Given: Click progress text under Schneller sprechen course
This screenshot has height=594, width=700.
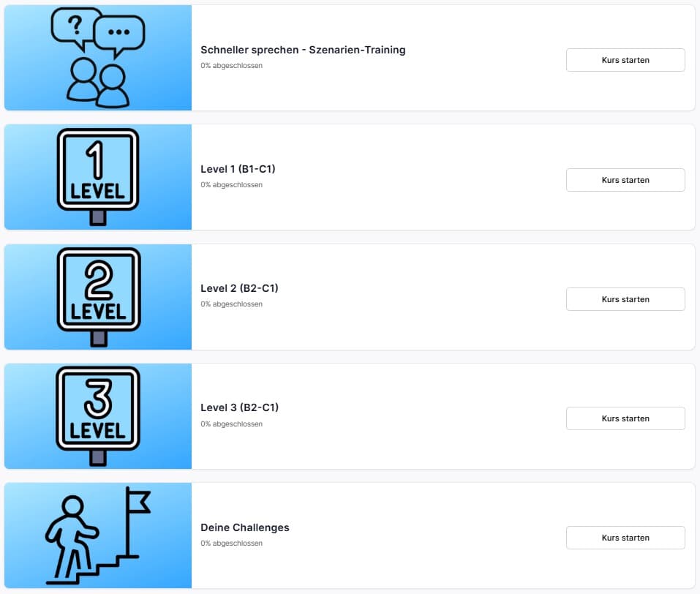Looking at the screenshot, I should (231, 66).
